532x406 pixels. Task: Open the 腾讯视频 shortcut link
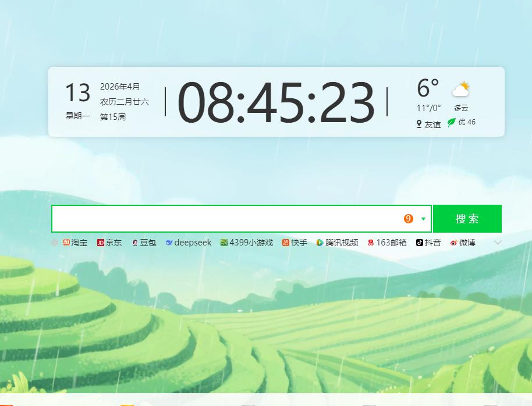click(337, 243)
